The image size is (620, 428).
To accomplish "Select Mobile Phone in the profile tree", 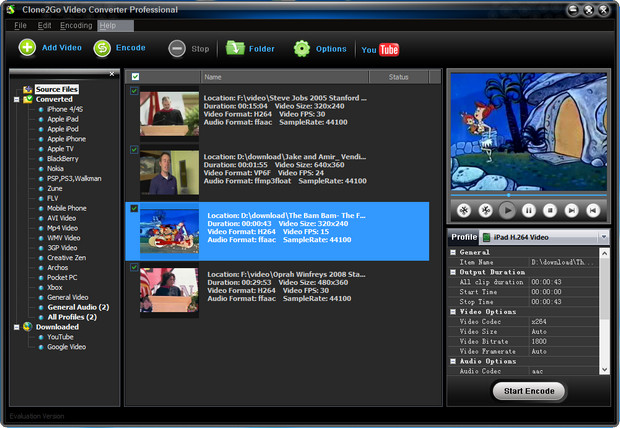I will click(66, 208).
